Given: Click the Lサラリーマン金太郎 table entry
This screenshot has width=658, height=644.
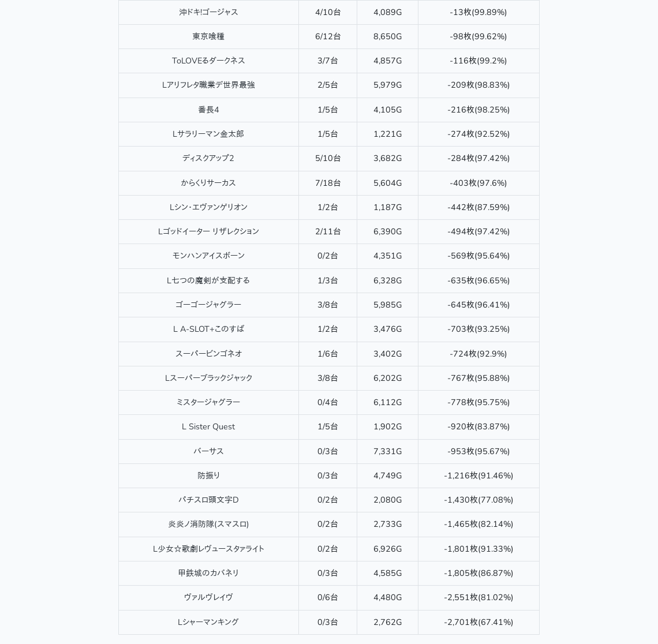Looking at the screenshot, I should [208, 134].
